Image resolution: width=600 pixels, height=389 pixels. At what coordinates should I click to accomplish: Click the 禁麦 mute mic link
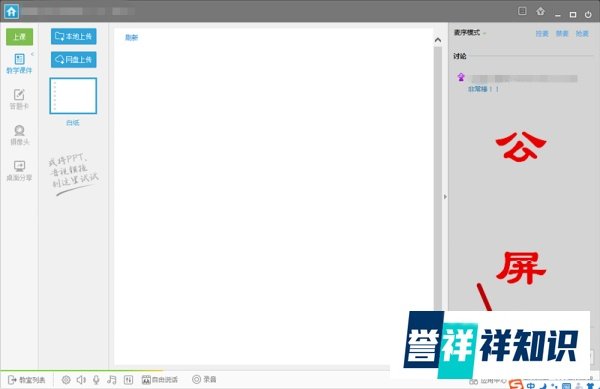562,34
